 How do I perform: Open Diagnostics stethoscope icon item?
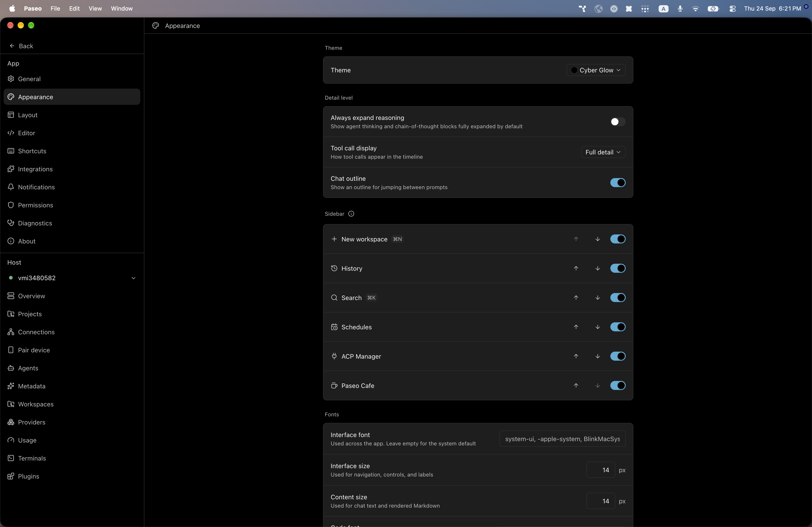click(11, 223)
